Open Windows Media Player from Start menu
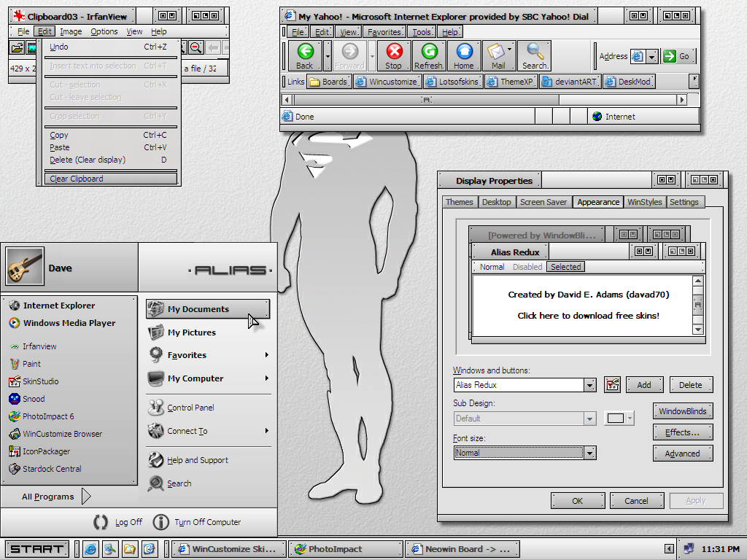The image size is (747, 560). [x=69, y=323]
